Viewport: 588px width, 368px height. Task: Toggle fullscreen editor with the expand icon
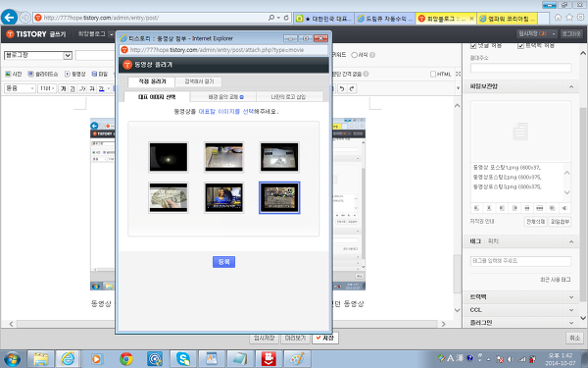(458, 74)
